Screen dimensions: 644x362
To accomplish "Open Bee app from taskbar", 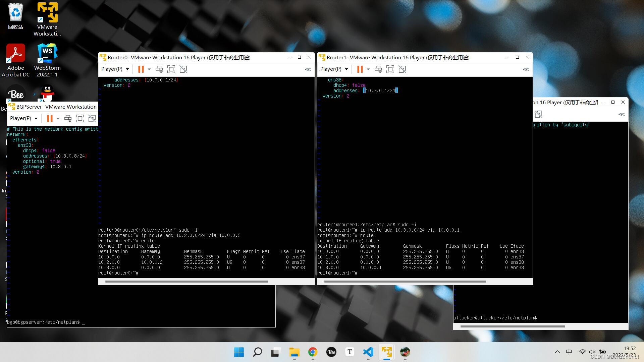I will click(331, 352).
